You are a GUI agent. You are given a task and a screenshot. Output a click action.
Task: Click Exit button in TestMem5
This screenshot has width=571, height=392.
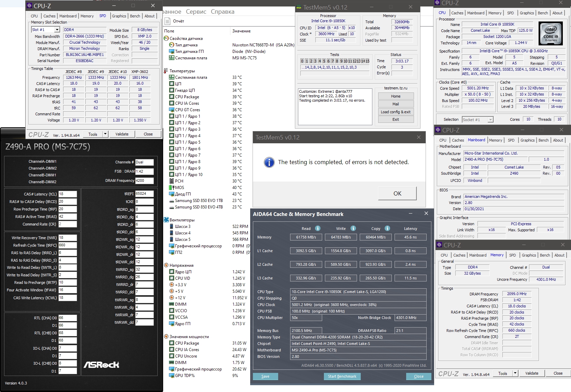(396, 119)
